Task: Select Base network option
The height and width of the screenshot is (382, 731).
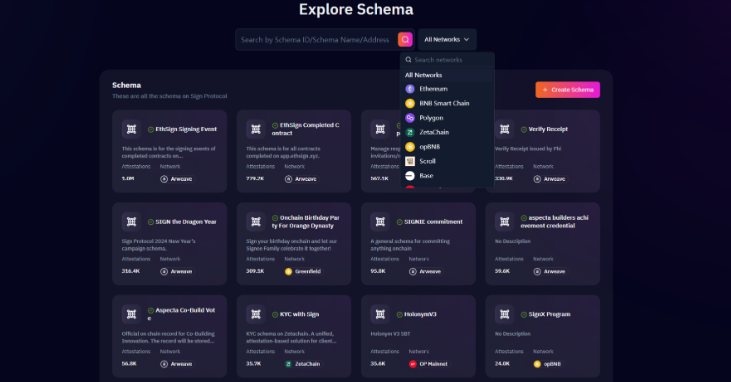Action: (448, 175)
